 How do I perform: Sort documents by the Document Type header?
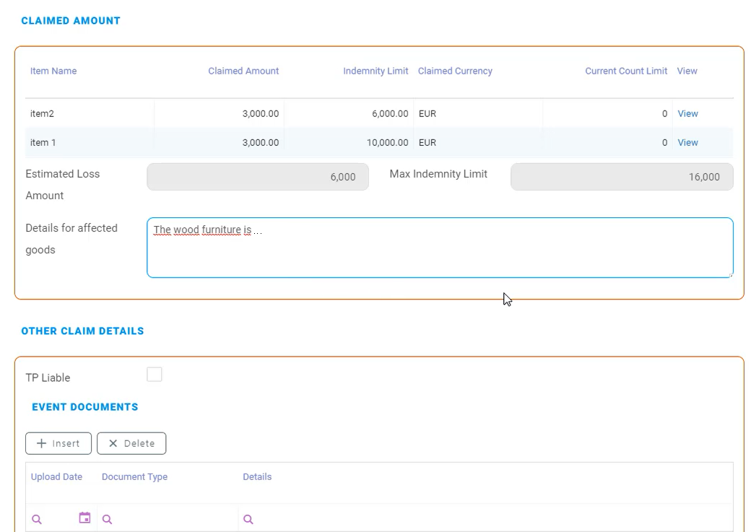tap(134, 476)
